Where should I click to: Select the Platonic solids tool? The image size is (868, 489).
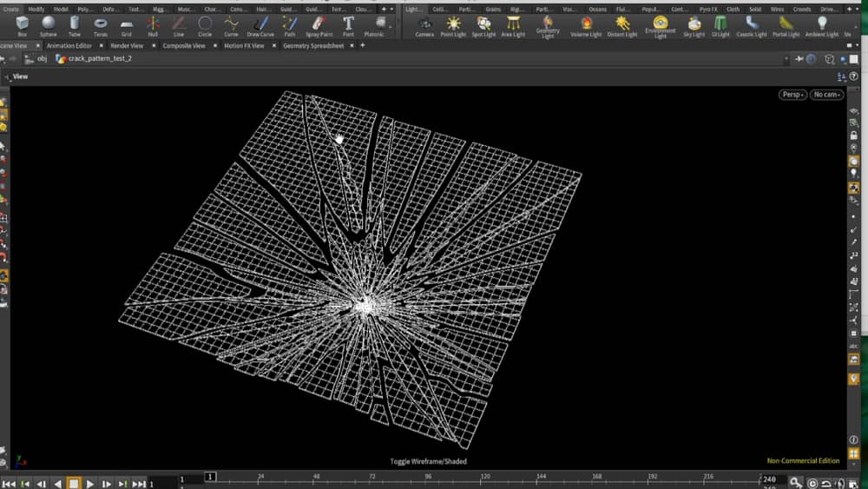pyautogui.click(x=375, y=26)
